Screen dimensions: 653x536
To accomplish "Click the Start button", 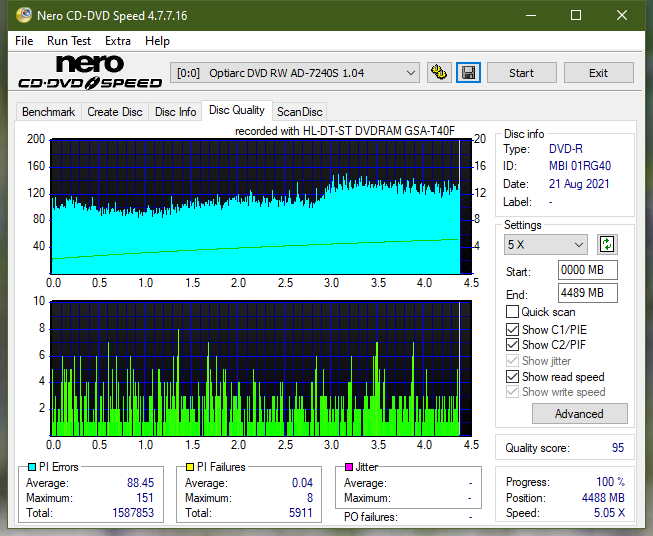I will pyautogui.click(x=521, y=73).
